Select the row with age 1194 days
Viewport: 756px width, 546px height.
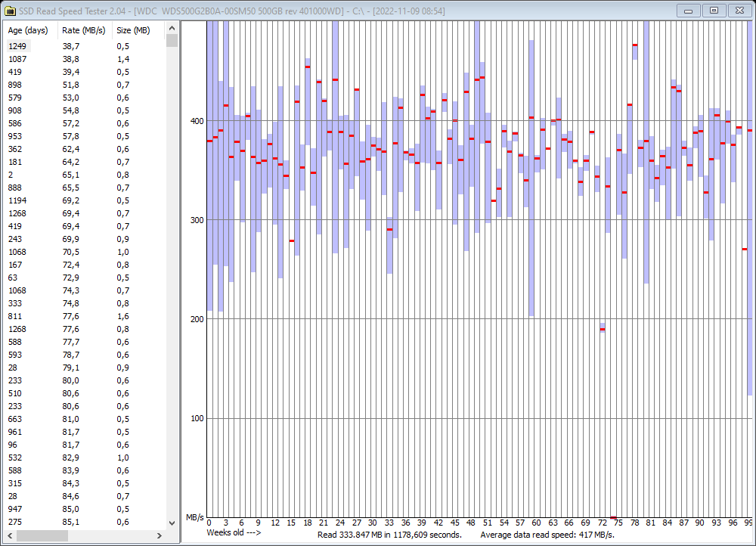tap(85, 200)
